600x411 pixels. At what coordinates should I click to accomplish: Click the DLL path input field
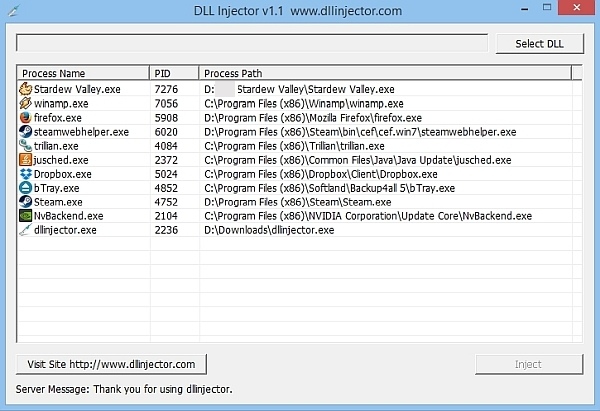[x=252, y=43]
